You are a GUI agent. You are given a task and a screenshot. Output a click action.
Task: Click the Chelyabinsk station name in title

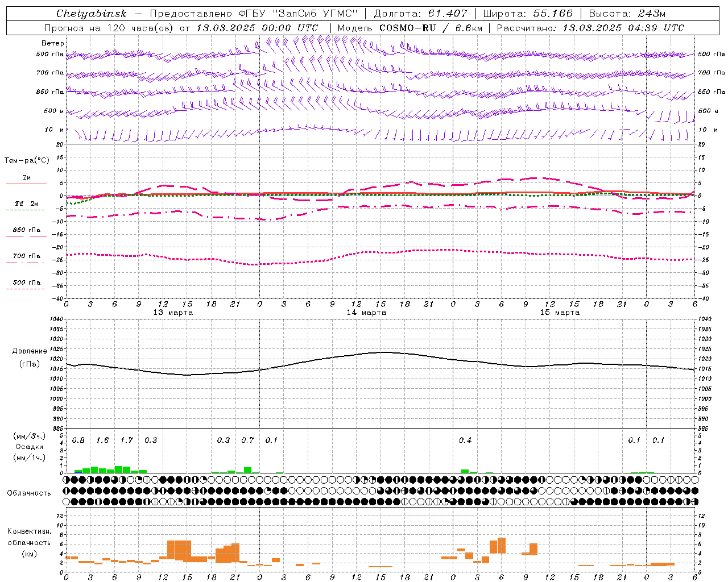pyautogui.click(x=92, y=14)
